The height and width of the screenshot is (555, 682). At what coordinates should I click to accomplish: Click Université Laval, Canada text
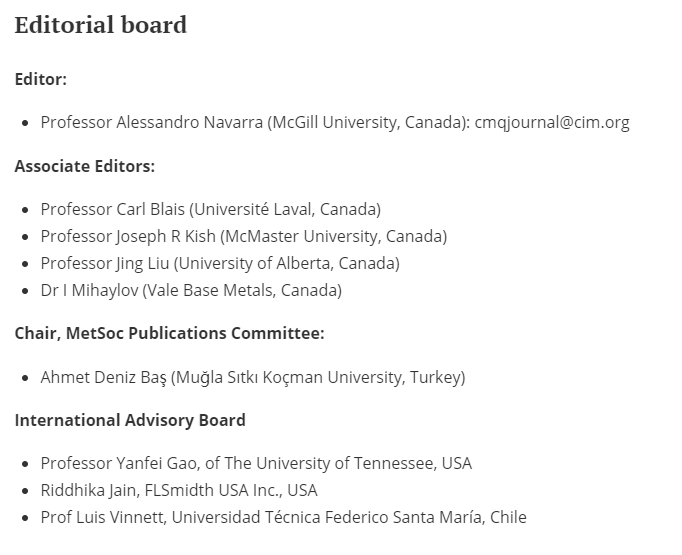(285, 209)
